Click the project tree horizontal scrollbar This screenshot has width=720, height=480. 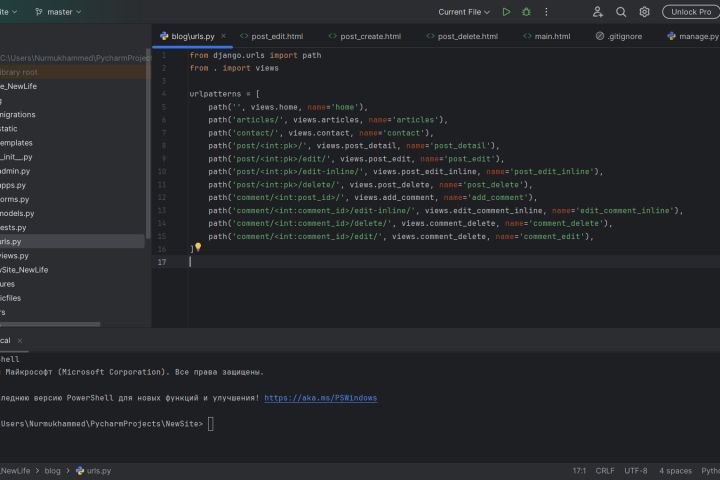tap(50, 324)
